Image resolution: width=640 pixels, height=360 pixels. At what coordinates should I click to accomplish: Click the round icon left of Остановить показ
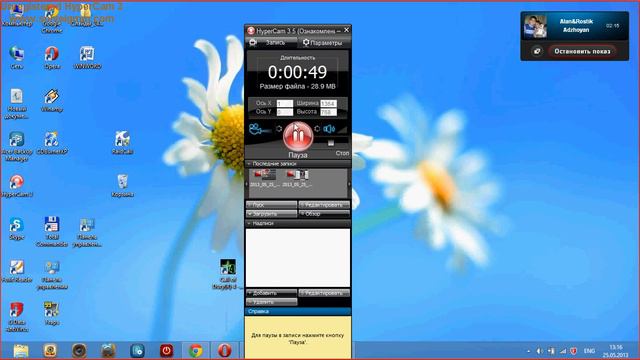click(537, 51)
